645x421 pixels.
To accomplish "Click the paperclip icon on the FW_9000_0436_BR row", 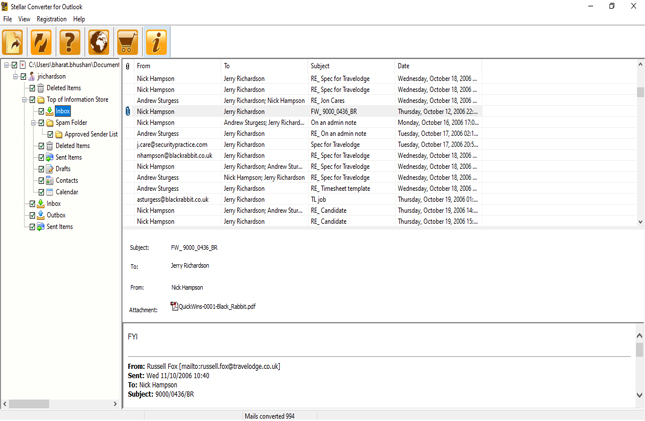I will coord(128,111).
